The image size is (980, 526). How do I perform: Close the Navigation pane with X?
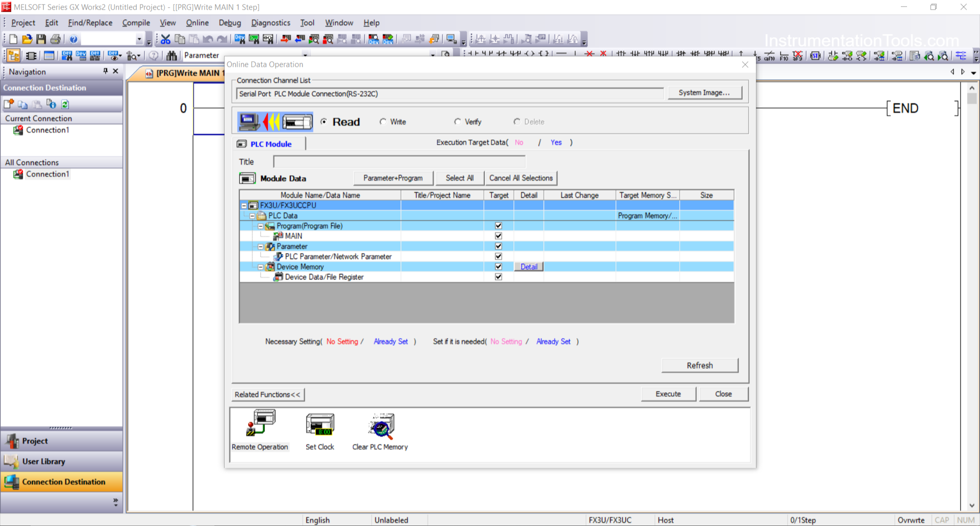[115, 71]
